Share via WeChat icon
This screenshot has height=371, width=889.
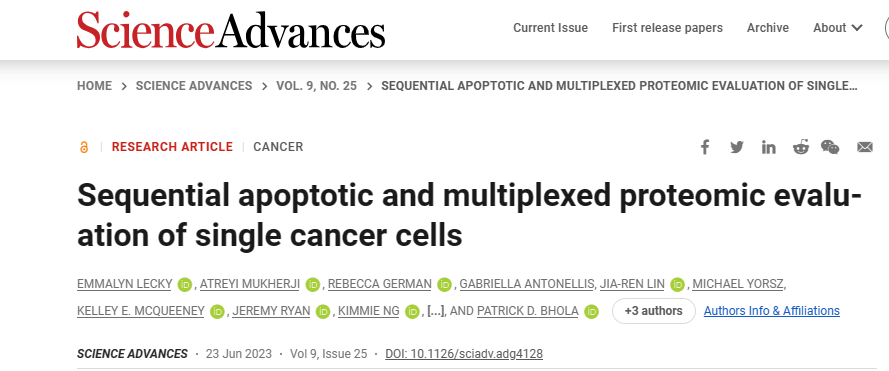click(830, 147)
